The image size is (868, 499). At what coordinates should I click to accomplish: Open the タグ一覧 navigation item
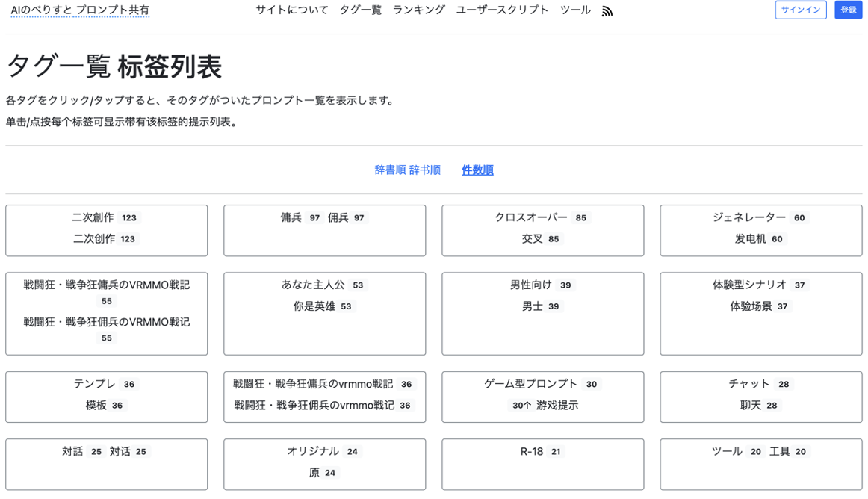click(x=360, y=10)
